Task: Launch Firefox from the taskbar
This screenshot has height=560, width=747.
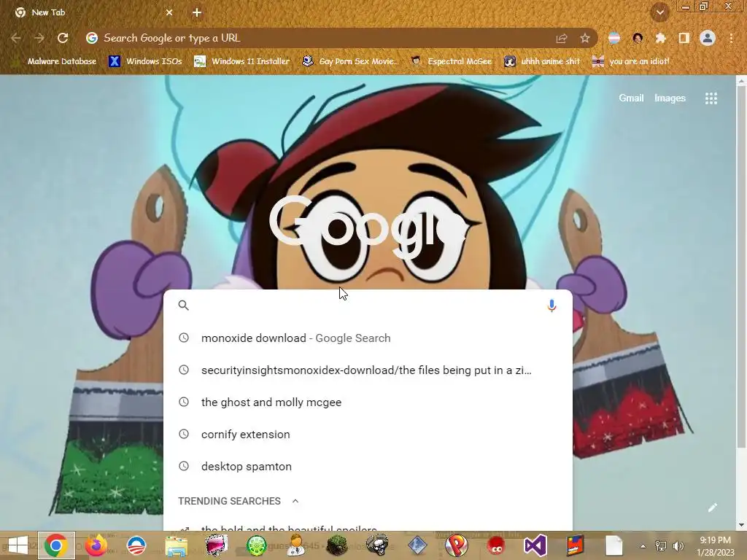Action: 96,545
